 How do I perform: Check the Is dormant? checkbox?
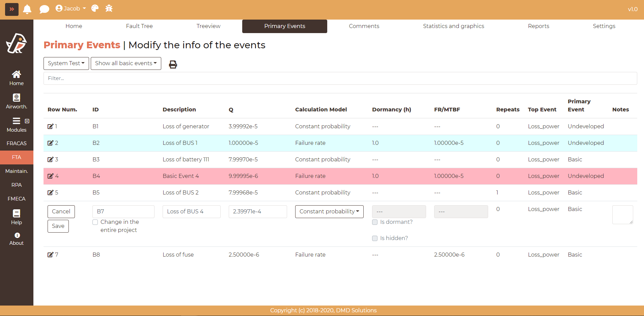pyautogui.click(x=375, y=222)
